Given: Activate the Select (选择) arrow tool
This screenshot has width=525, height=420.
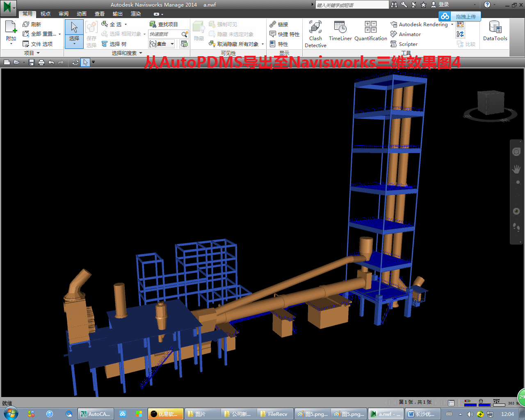Looking at the screenshot, I should pyautogui.click(x=74, y=27).
